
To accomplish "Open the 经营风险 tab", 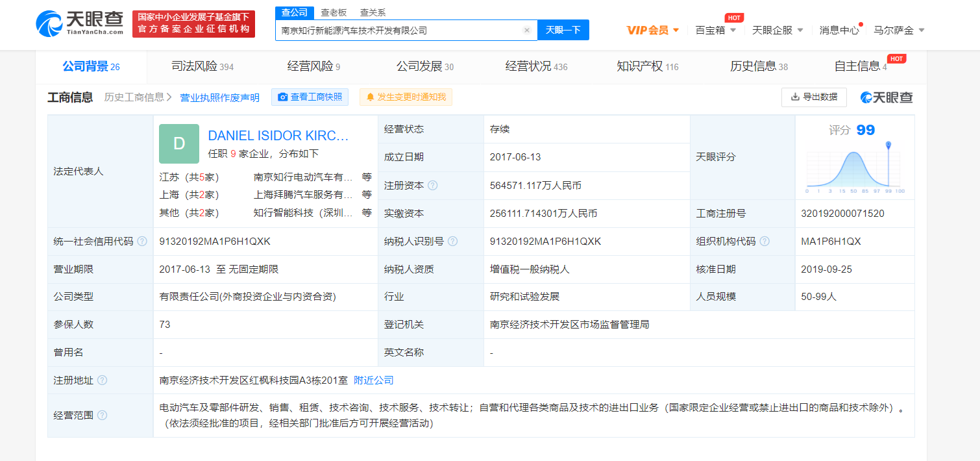I will pos(313,66).
